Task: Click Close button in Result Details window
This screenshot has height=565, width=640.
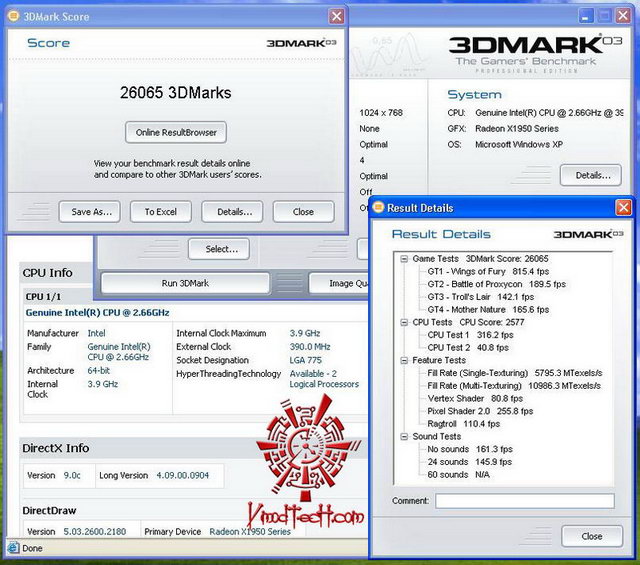Action: 592,536
